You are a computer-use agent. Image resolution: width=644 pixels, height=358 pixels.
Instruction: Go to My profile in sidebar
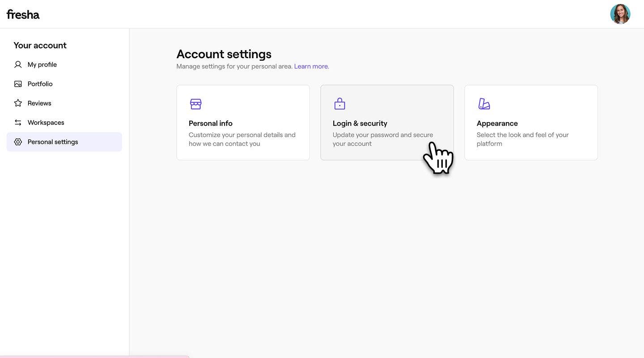pos(42,64)
